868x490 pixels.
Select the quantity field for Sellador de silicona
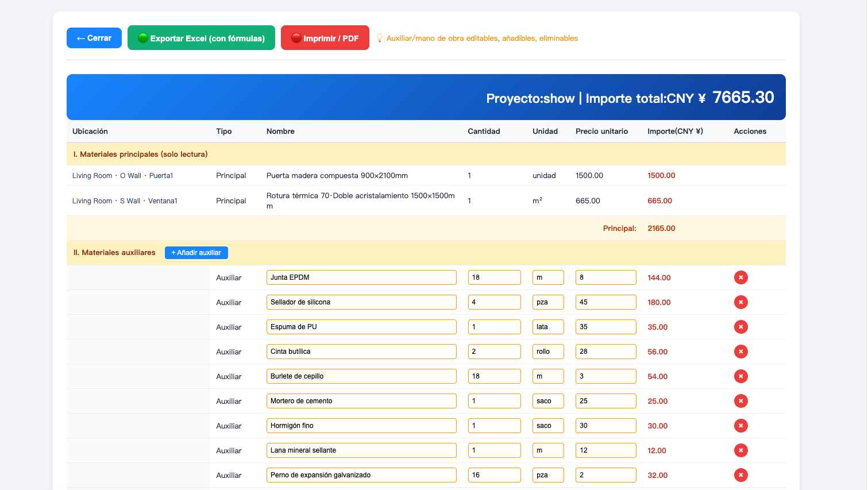(495, 302)
